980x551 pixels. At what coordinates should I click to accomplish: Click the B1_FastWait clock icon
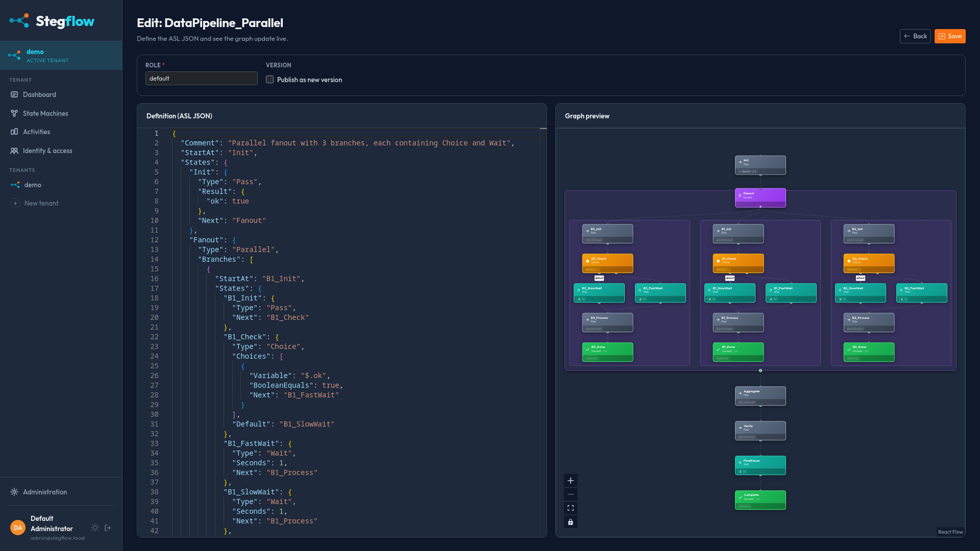[771, 290]
